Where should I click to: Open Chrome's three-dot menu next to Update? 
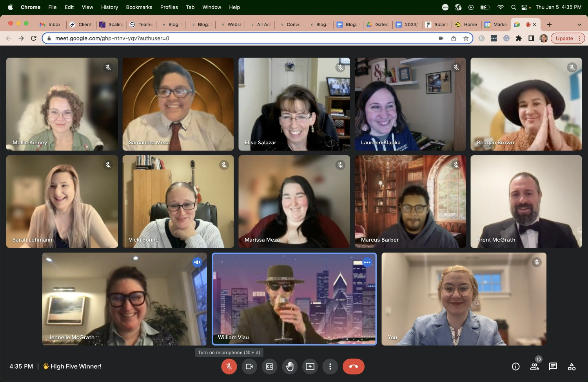[579, 38]
